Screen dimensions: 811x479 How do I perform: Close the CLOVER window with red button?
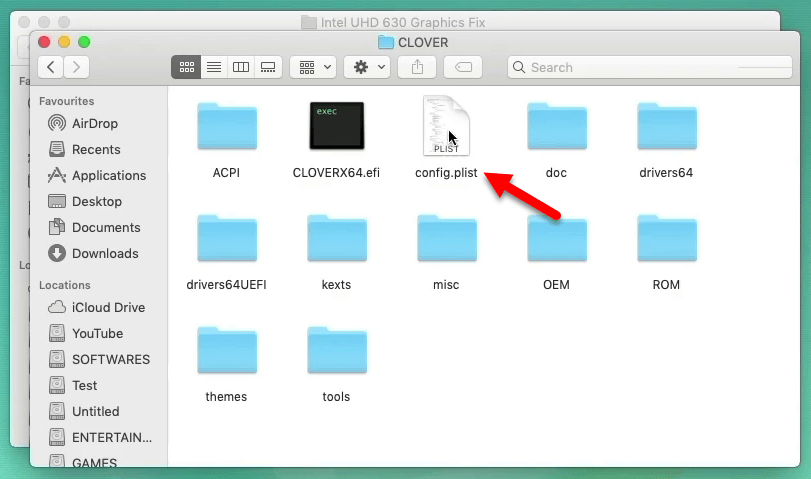coord(44,42)
